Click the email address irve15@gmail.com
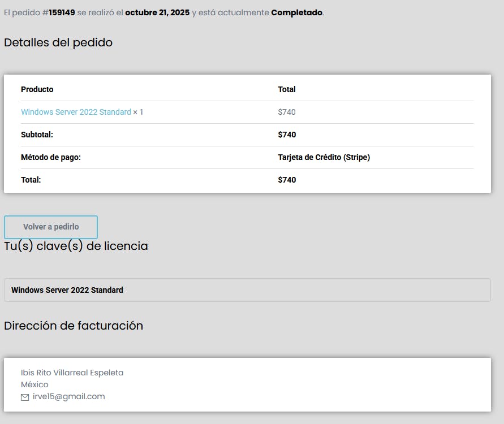504x424 pixels. coord(69,396)
